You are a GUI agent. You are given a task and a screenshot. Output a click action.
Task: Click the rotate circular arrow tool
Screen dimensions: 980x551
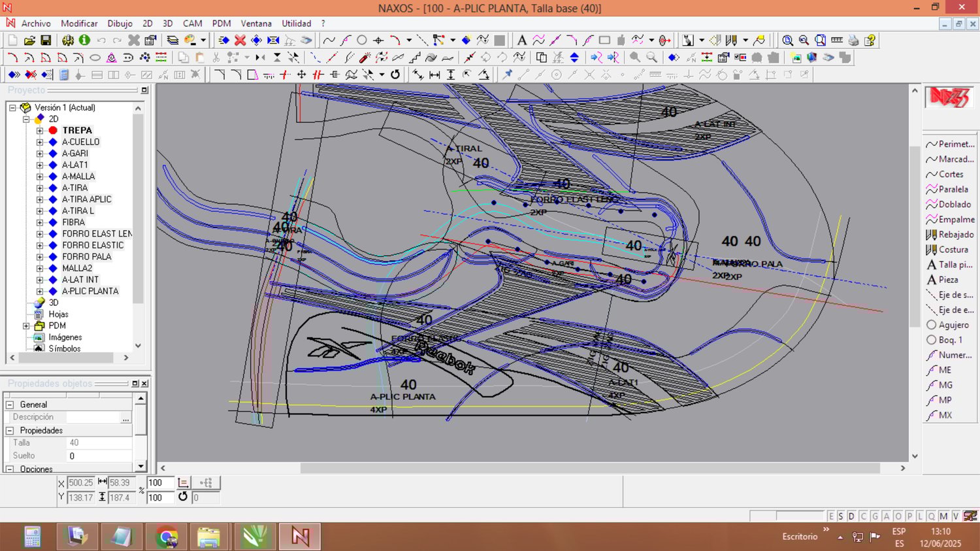395,75
